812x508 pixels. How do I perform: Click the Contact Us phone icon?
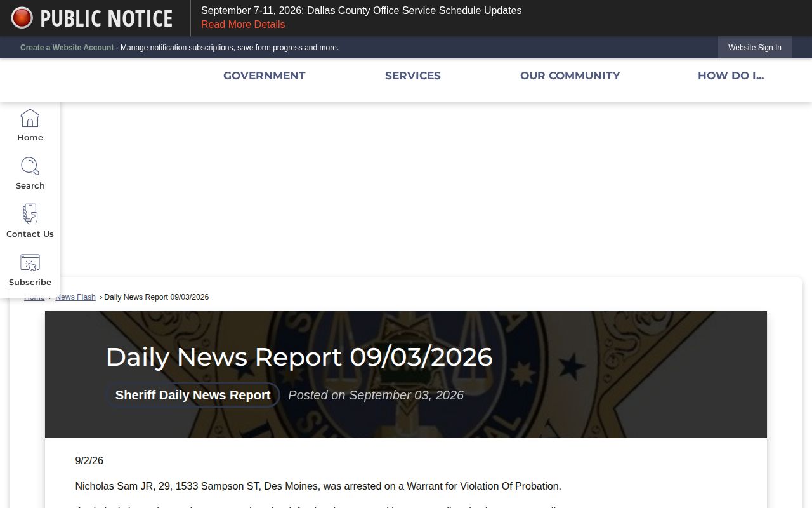30,215
